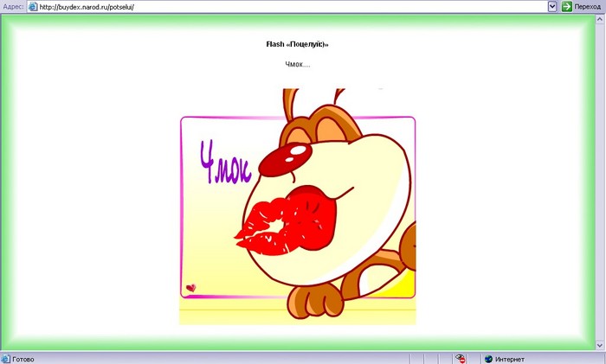Click the scrollbar up arrow
Image resolution: width=606 pixels, height=364 pixels.
coord(600,18)
